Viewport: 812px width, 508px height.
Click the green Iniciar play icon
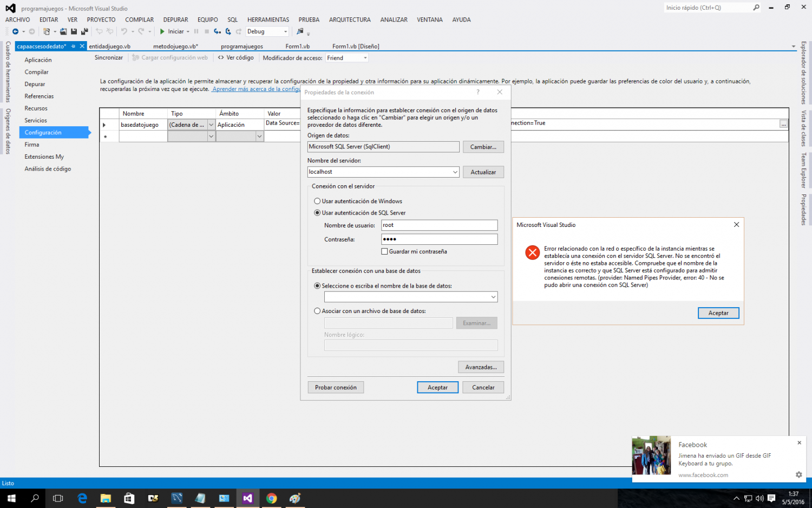click(162, 31)
